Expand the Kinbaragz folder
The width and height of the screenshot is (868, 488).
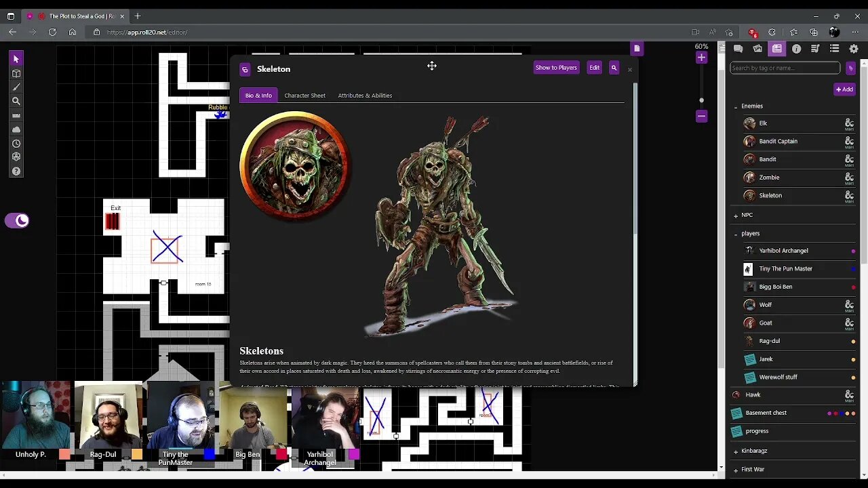(736, 451)
